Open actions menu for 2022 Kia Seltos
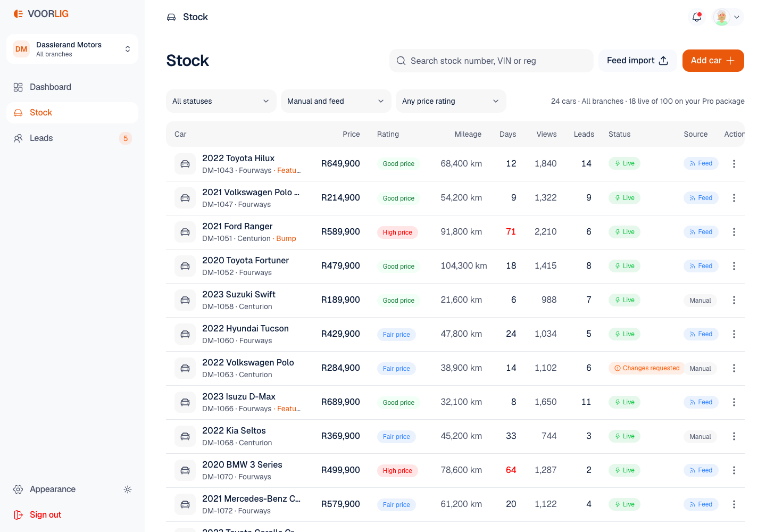Screen dimensions: 766x532 tap(734, 436)
